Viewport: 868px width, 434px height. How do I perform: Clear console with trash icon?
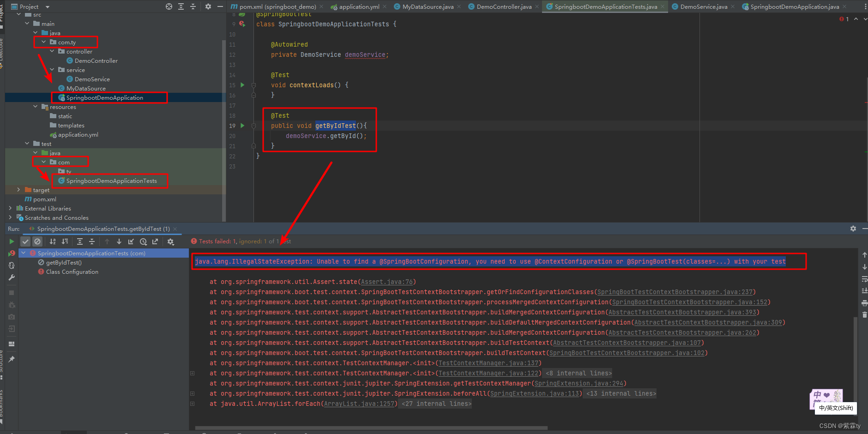click(x=864, y=315)
